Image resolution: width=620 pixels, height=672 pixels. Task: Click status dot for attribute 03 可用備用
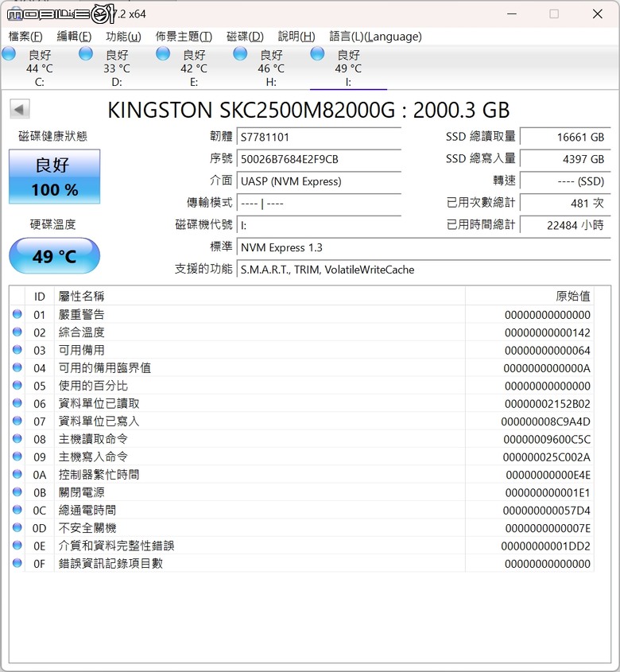(17, 350)
